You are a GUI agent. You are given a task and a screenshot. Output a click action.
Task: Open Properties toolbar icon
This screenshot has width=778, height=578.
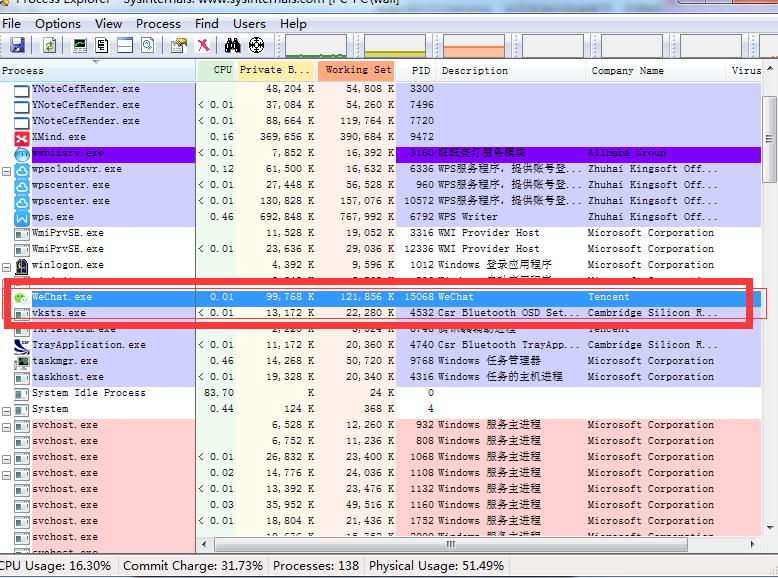click(x=179, y=46)
